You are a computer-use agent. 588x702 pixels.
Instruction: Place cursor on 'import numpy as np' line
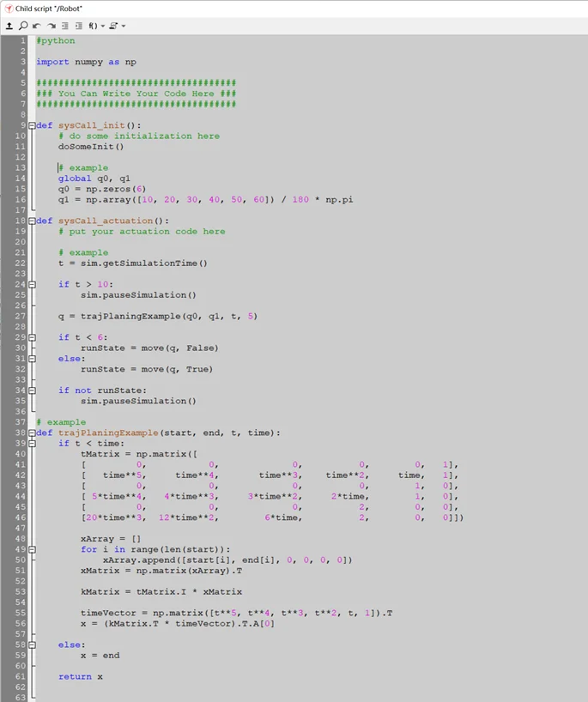(86, 62)
